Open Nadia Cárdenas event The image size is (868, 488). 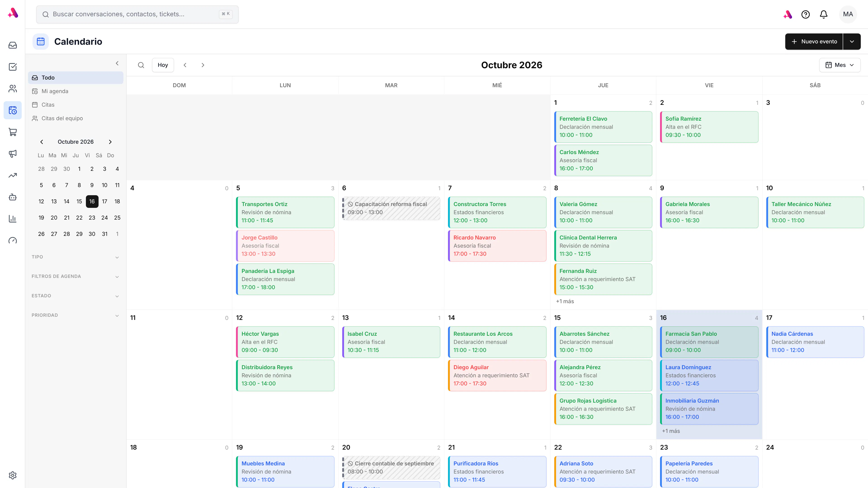click(x=815, y=342)
